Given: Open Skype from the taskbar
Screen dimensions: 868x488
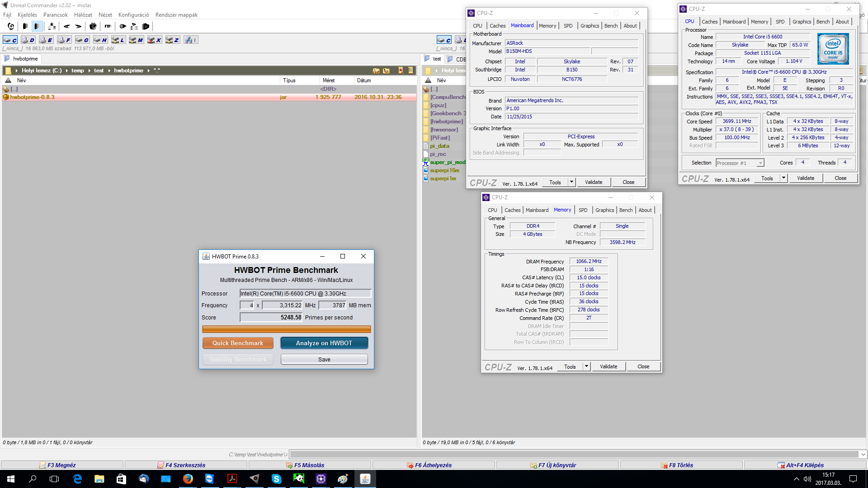Looking at the screenshot, I should tap(276, 479).
